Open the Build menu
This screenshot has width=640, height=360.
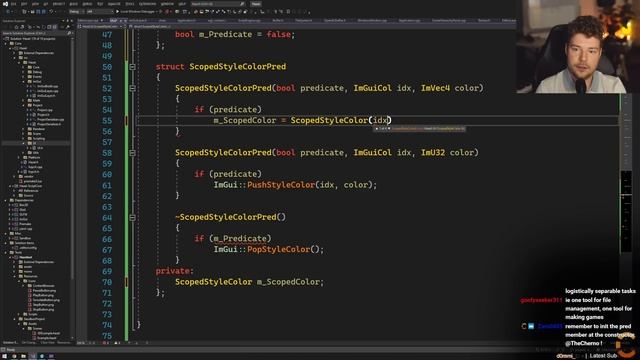[x=73, y=4]
